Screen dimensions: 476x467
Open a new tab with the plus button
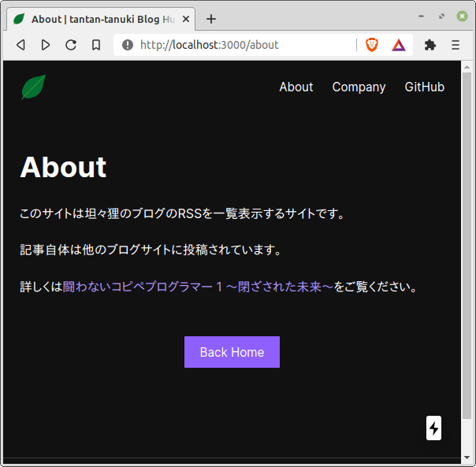coord(211,19)
